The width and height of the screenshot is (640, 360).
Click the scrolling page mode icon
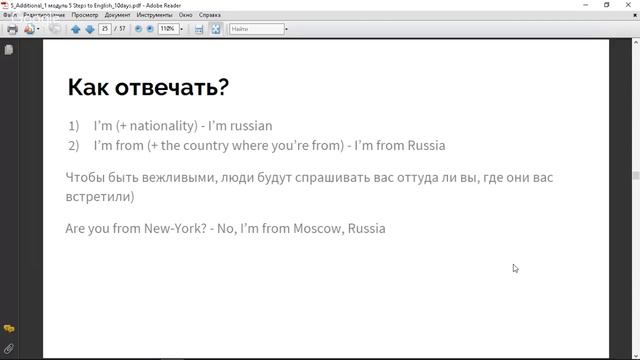[199, 29]
